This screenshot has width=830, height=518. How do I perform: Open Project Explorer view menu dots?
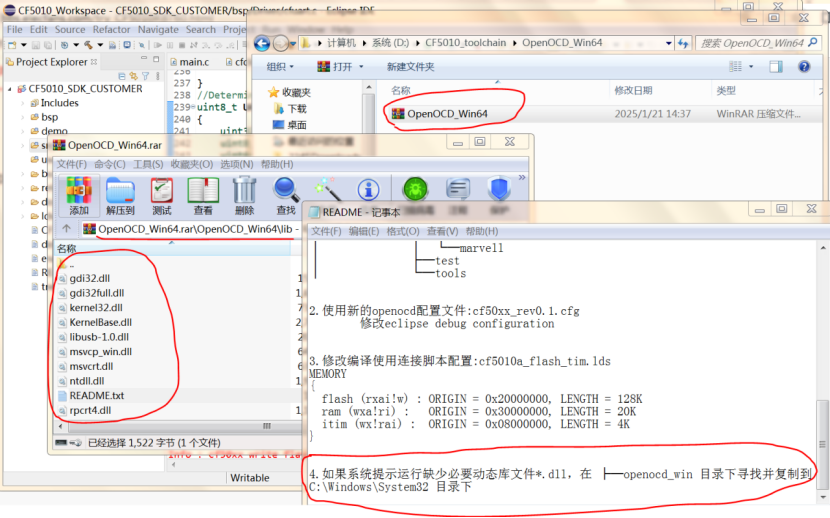157,76
